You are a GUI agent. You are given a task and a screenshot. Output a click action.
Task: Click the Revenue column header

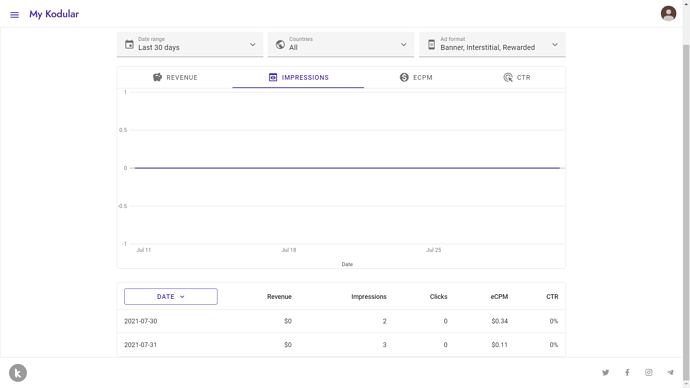tap(279, 296)
